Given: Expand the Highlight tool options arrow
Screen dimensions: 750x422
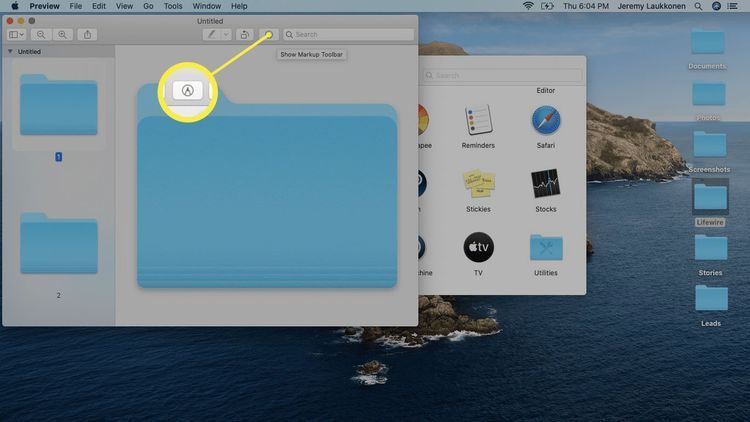Looking at the screenshot, I should tap(226, 34).
